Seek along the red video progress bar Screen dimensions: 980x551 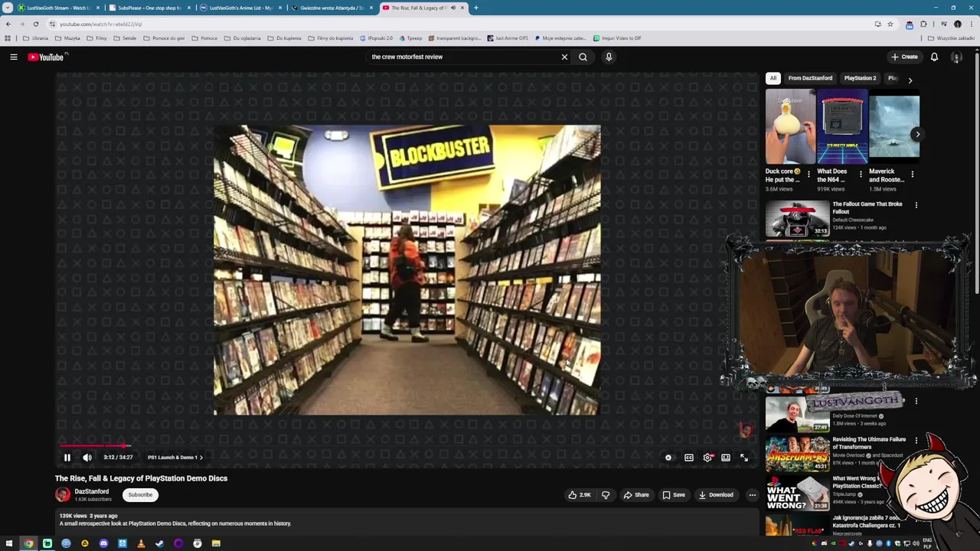[x=406, y=445]
